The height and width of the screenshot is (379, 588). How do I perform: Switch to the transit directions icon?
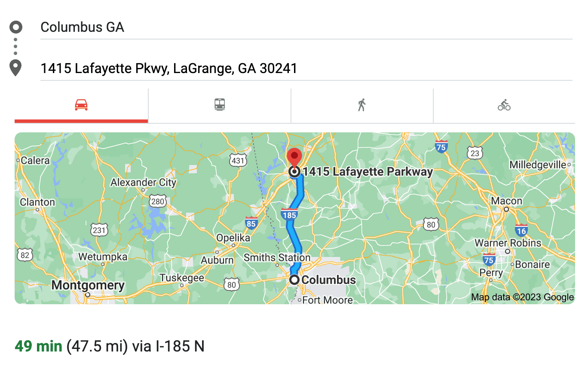click(219, 104)
